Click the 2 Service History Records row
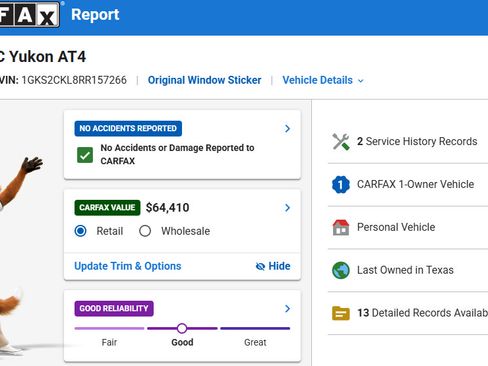 [x=408, y=141]
